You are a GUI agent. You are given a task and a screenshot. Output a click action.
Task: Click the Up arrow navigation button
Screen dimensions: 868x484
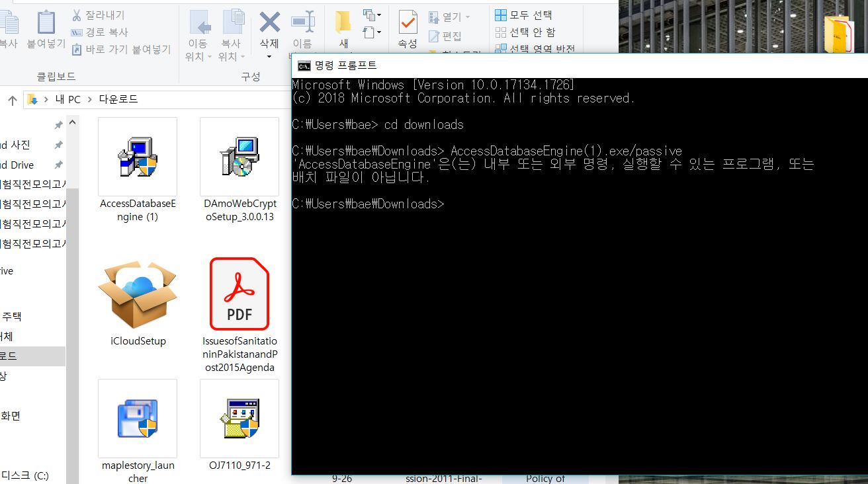click(12, 100)
